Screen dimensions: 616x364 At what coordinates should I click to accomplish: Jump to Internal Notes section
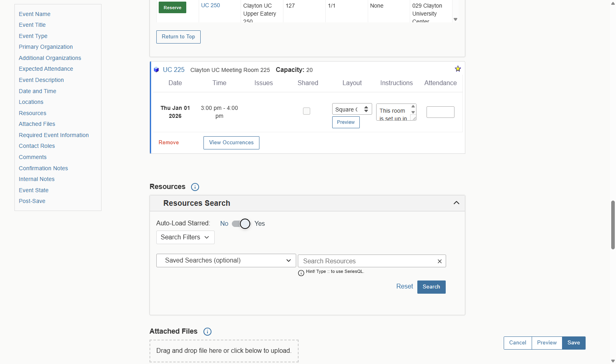(36, 179)
